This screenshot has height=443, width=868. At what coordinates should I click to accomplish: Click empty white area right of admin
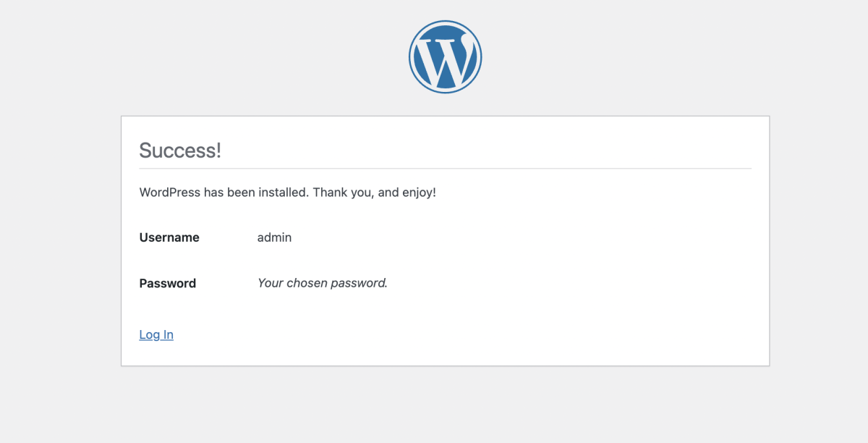(521, 237)
